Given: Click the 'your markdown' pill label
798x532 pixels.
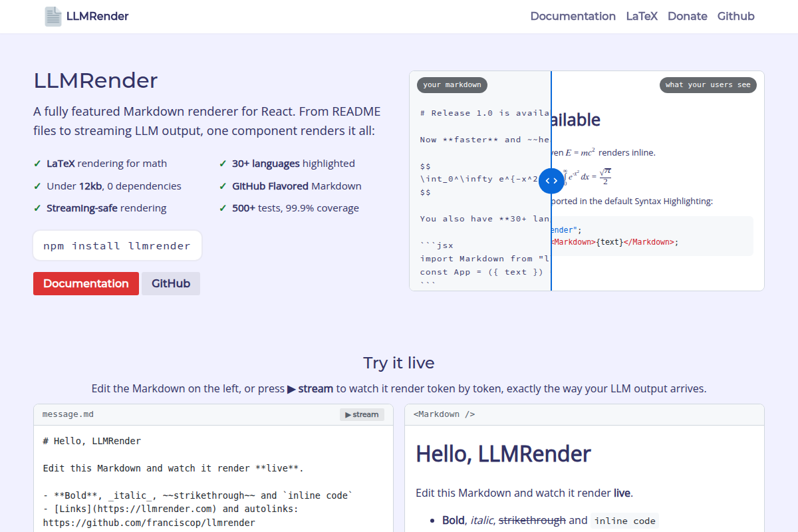Looking at the screenshot, I should click(452, 85).
